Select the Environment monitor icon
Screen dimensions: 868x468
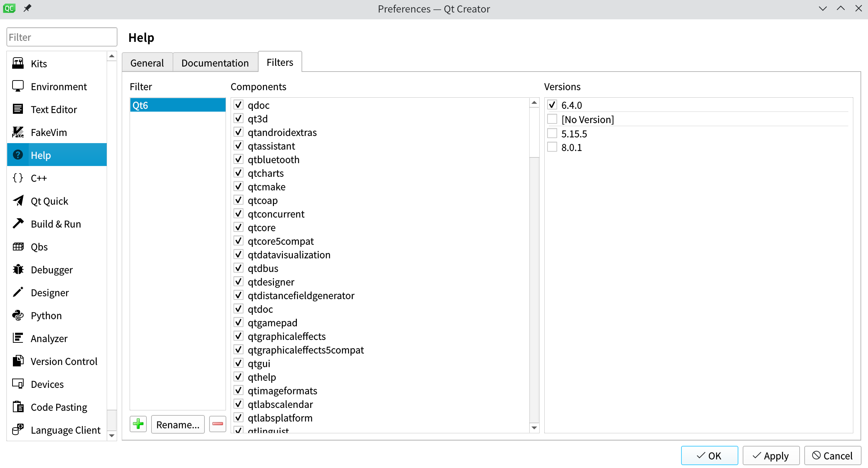(18, 86)
